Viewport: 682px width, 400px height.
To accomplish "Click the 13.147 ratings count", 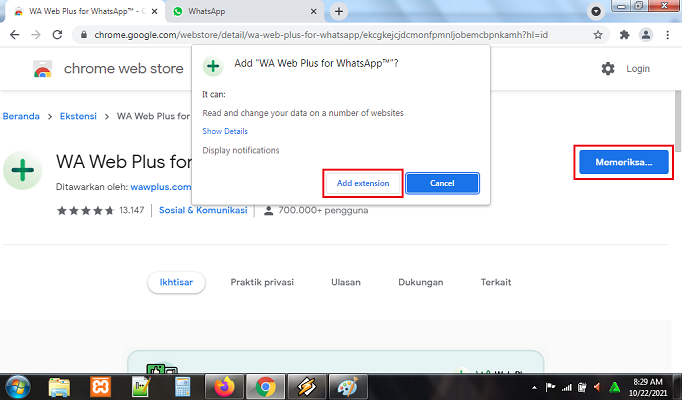I will coord(132,210).
